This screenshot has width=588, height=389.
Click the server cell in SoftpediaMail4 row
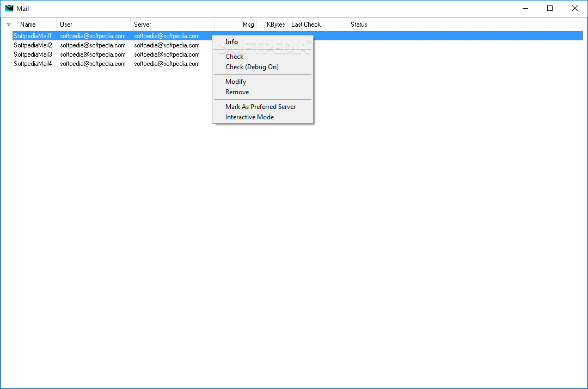167,64
